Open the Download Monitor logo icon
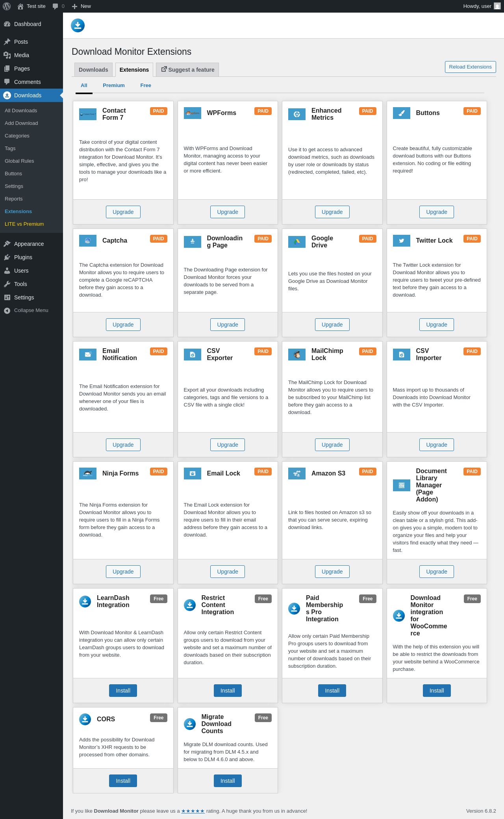The height and width of the screenshot is (819, 504). [78, 26]
